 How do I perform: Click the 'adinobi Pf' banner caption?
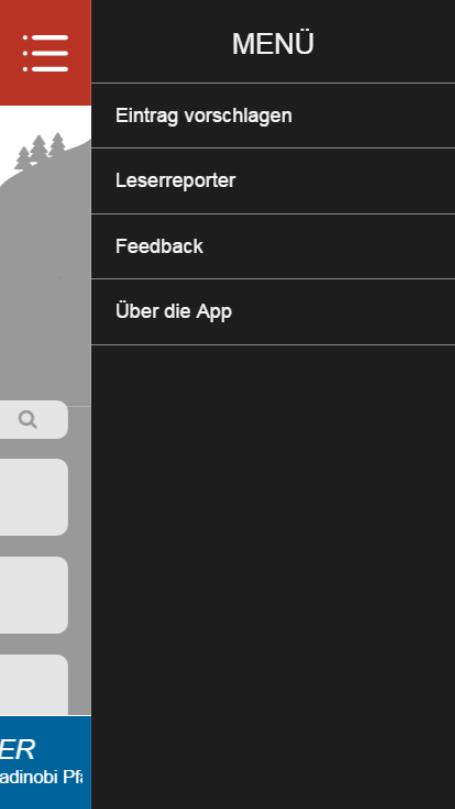click(41, 777)
